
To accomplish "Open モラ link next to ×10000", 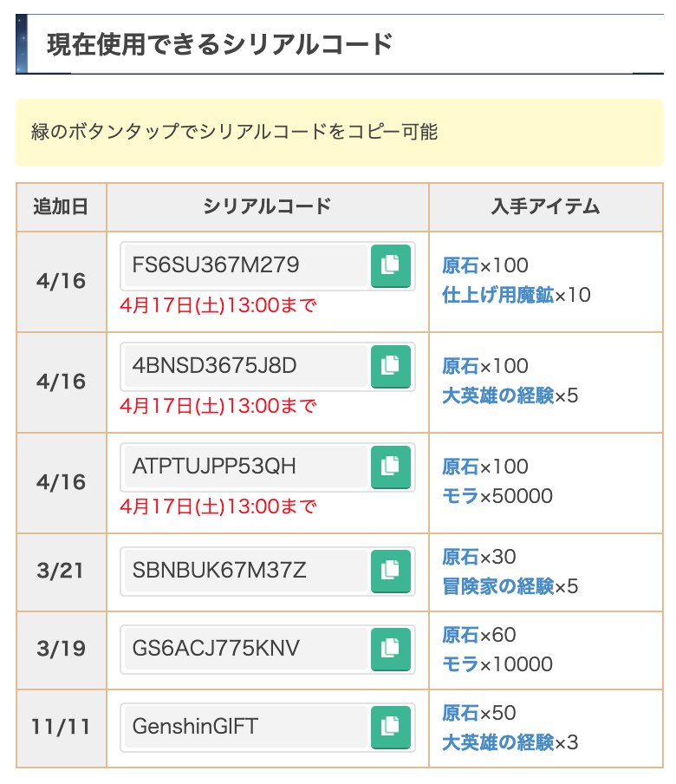I will (460, 664).
